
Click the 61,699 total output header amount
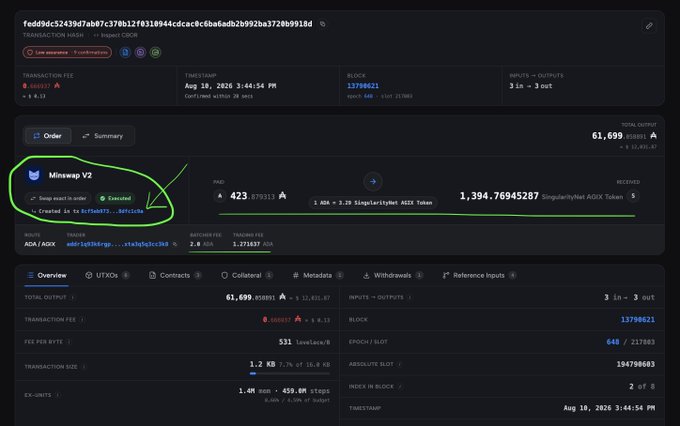point(624,136)
